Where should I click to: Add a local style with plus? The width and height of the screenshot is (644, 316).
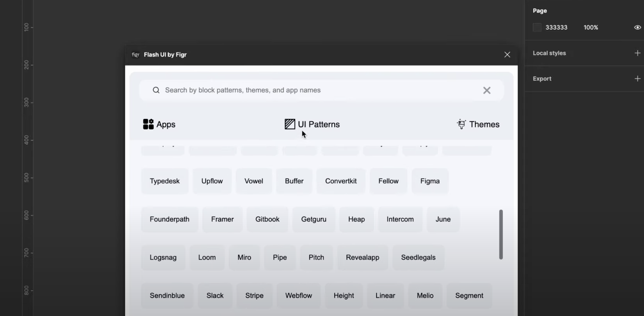pyautogui.click(x=637, y=53)
